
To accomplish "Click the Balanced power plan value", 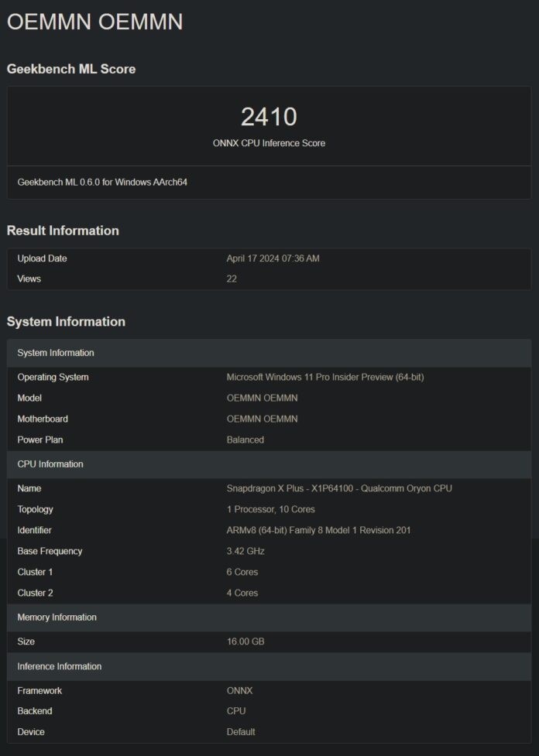I will (245, 440).
